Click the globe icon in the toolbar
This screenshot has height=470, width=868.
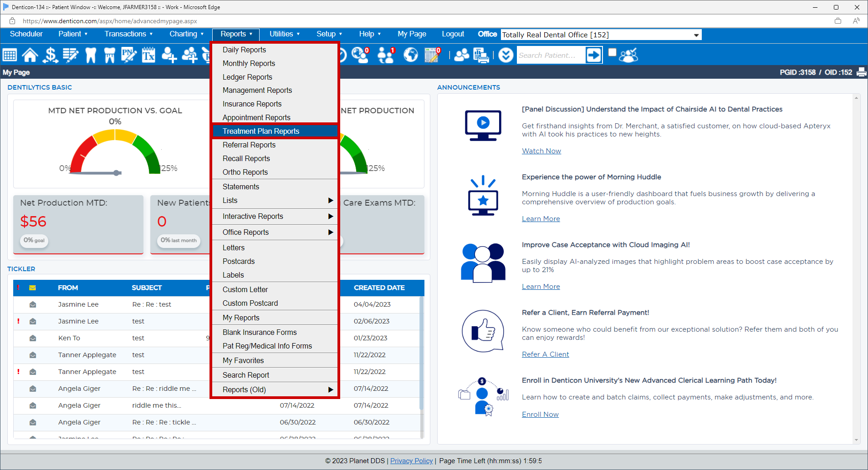(x=410, y=55)
